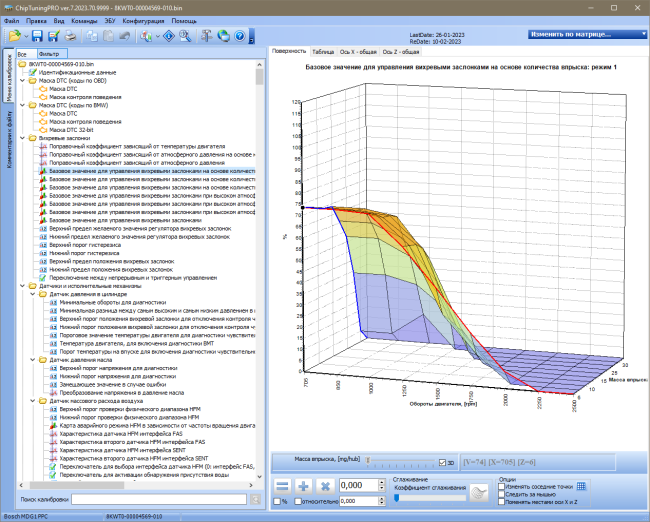Click the Поиск калибровки search field
The height and width of the screenshot is (522, 650).
click(x=159, y=499)
